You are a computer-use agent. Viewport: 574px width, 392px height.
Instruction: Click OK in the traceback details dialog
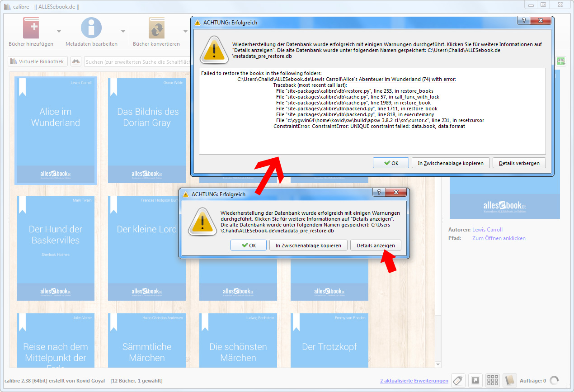pyautogui.click(x=391, y=163)
